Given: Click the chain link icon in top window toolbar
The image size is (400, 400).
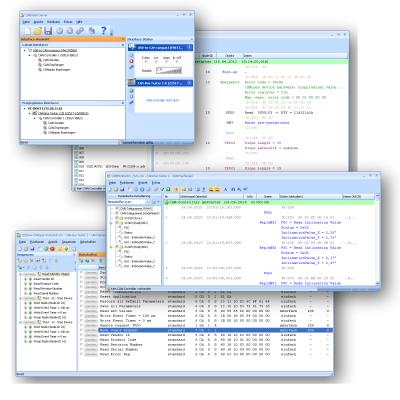Looking at the screenshot, I should coord(80,31).
